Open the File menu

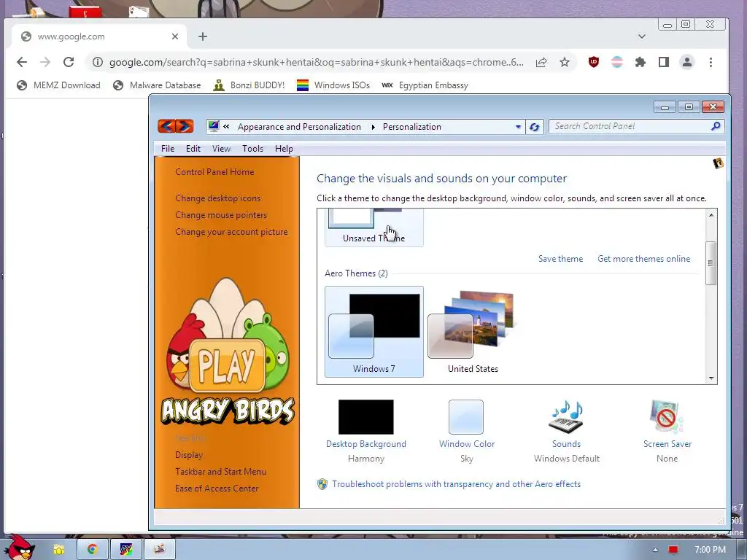168,149
